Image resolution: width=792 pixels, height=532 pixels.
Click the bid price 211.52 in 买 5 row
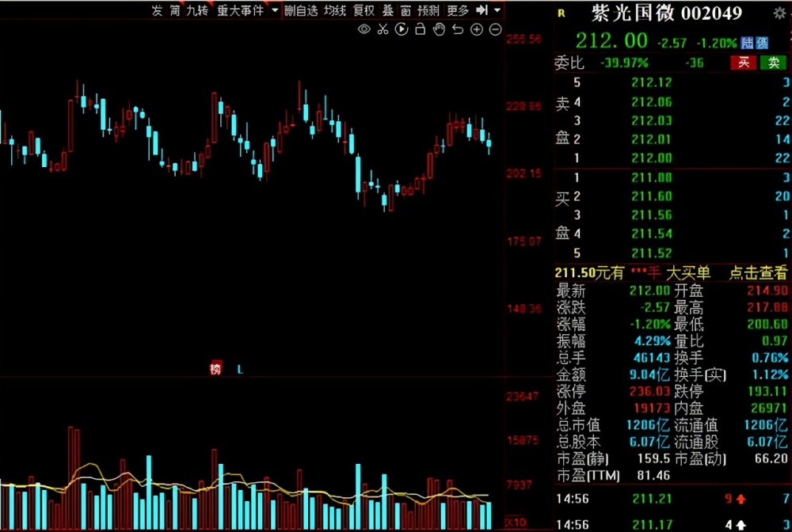652,253
